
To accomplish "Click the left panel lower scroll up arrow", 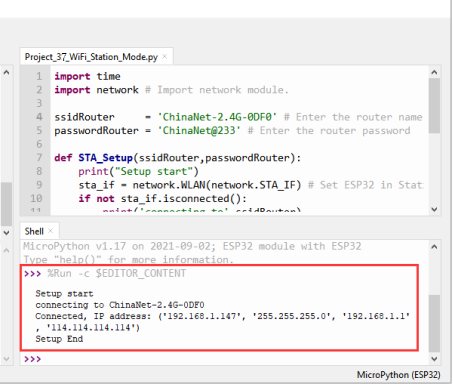I will click(6, 250).
